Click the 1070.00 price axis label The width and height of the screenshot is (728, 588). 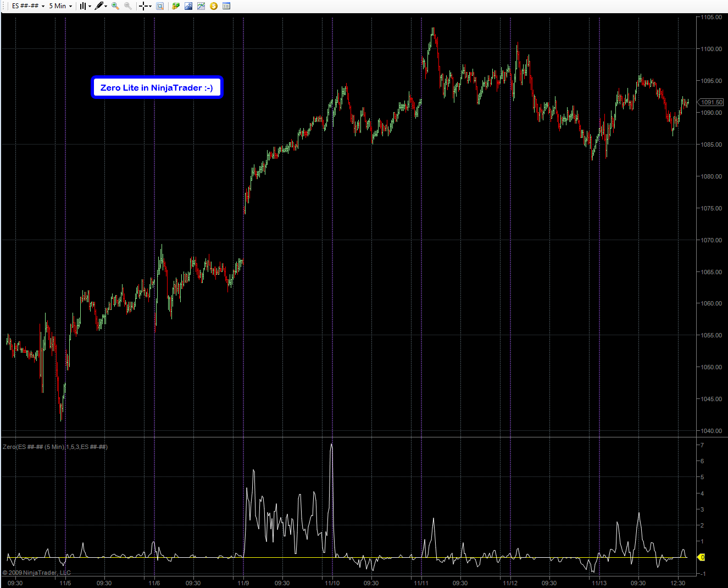711,240
